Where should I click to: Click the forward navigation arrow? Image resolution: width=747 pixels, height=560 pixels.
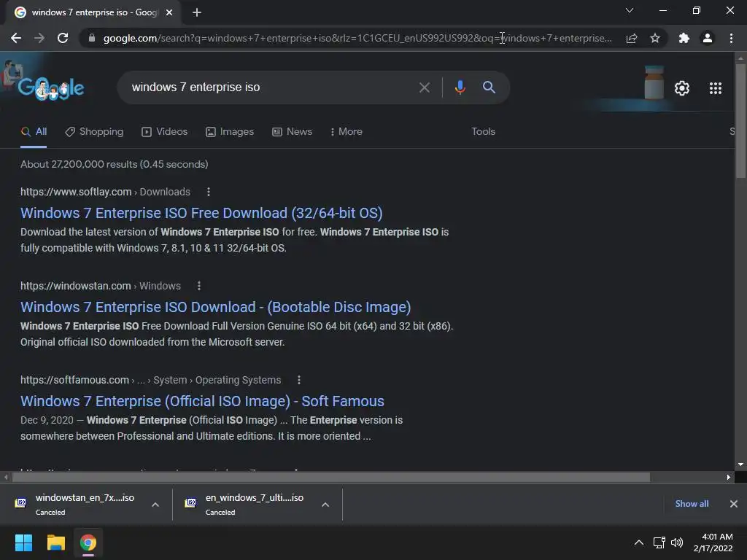pyautogui.click(x=39, y=38)
